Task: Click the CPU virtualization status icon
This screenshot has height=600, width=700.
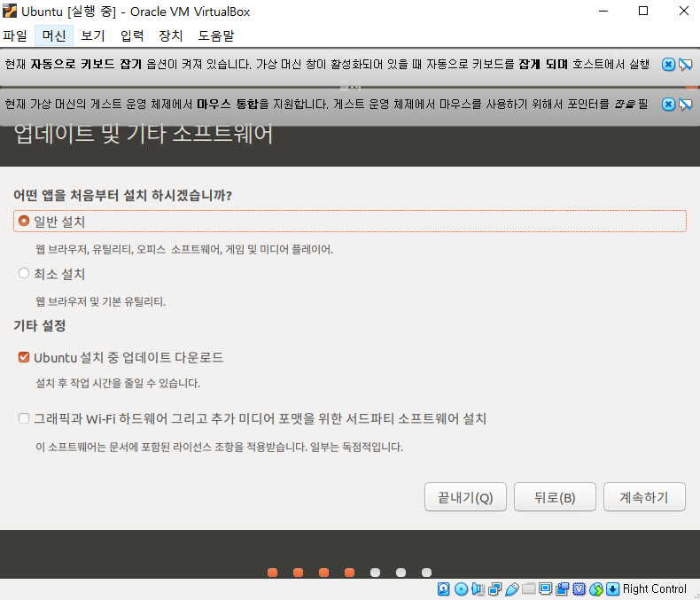Action: pos(579,589)
